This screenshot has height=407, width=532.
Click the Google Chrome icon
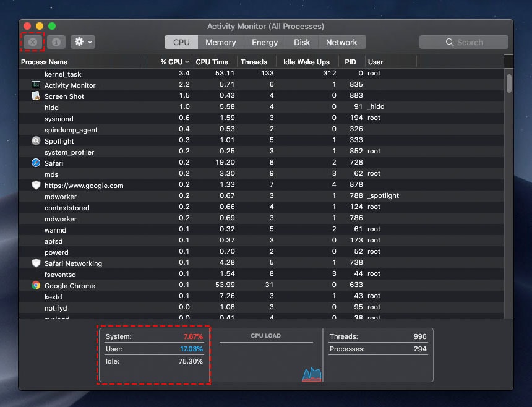(36, 285)
